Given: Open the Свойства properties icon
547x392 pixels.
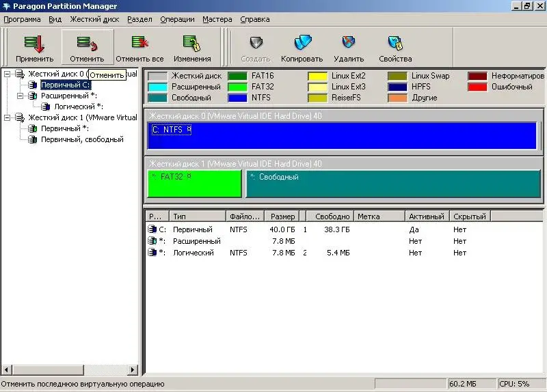Looking at the screenshot, I should click(395, 43).
